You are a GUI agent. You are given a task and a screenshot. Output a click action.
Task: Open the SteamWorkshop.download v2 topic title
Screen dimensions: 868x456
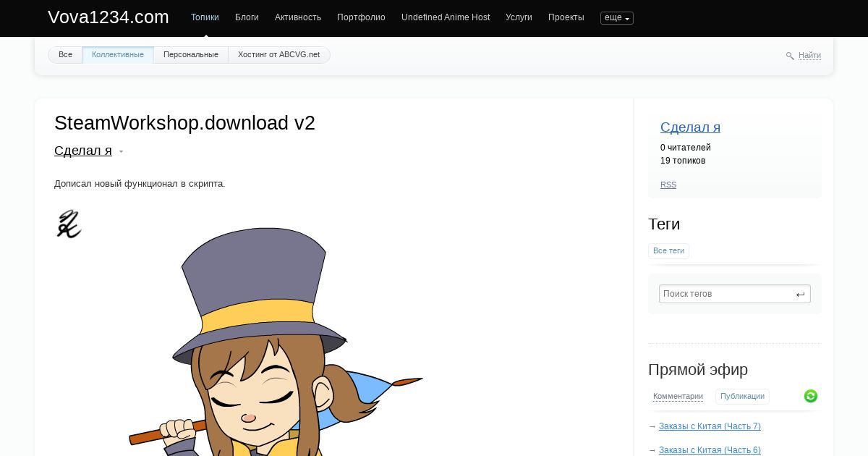point(184,123)
